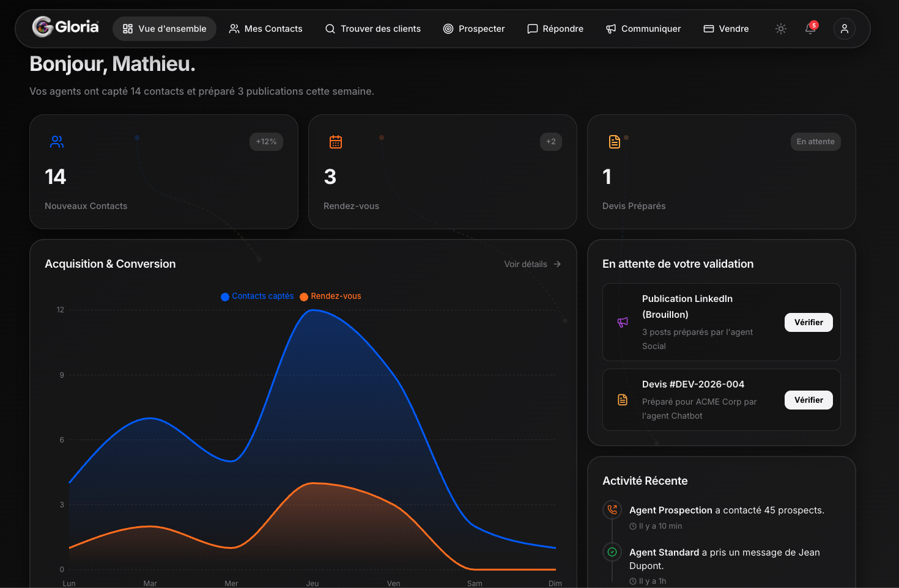Verify the Devis #DEV-2026-004 quote
Image resolution: width=899 pixels, height=588 pixels.
point(808,400)
